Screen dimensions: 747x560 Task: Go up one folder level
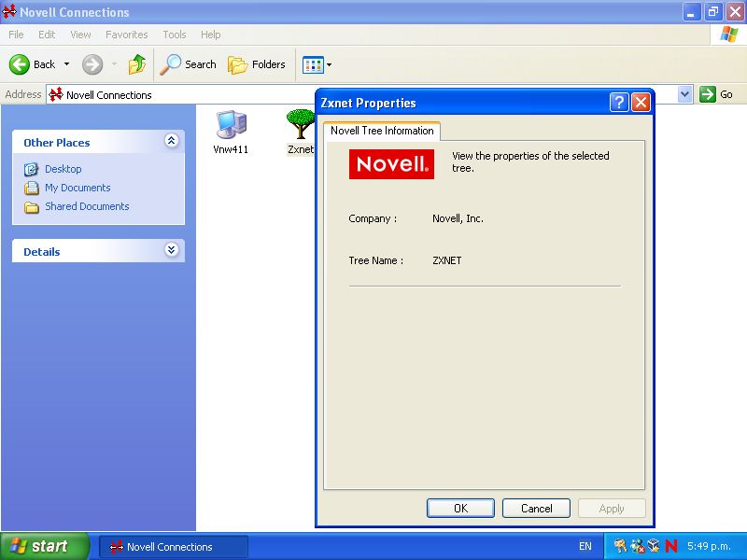tap(137, 64)
